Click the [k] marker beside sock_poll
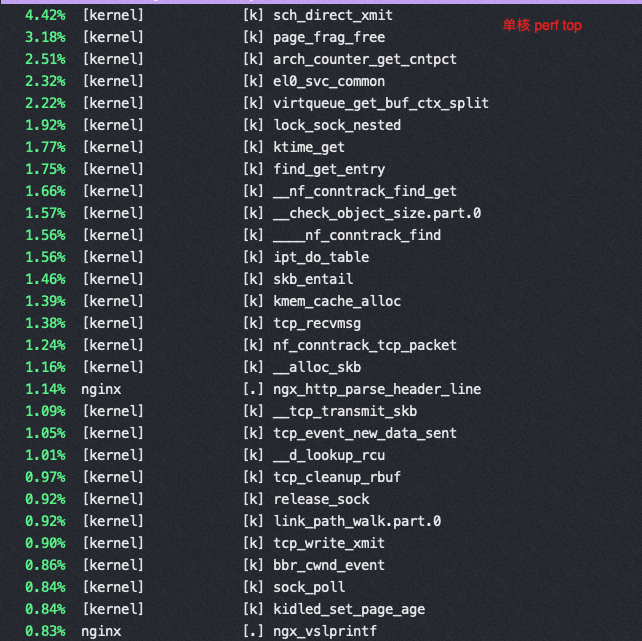The width and height of the screenshot is (642, 641). pyautogui.click(x=253, y=587)
